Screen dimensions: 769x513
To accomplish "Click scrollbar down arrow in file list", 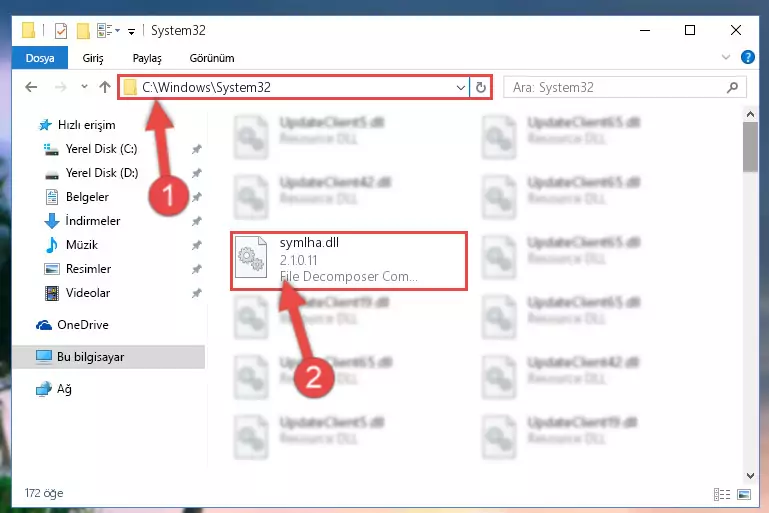I will point(750,475).
